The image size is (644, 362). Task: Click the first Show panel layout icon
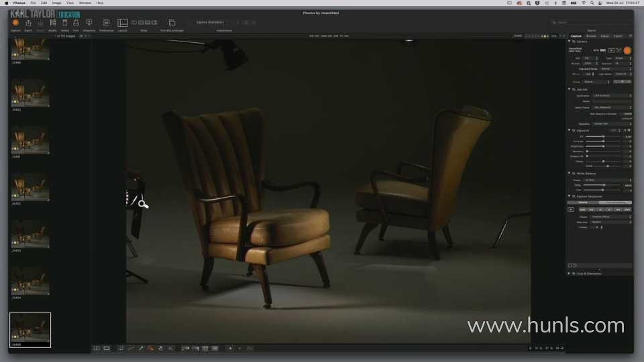pos(134,23)
